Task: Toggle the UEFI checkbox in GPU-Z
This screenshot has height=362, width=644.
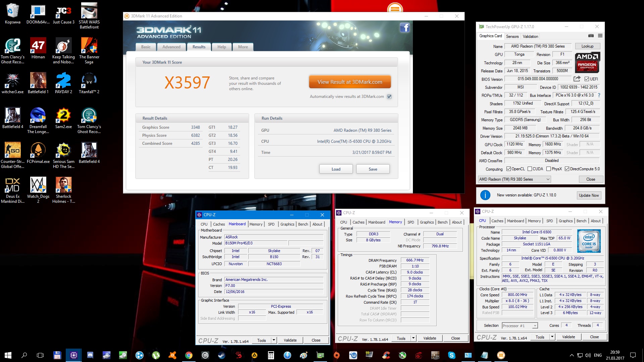Action: click(587, 79)
